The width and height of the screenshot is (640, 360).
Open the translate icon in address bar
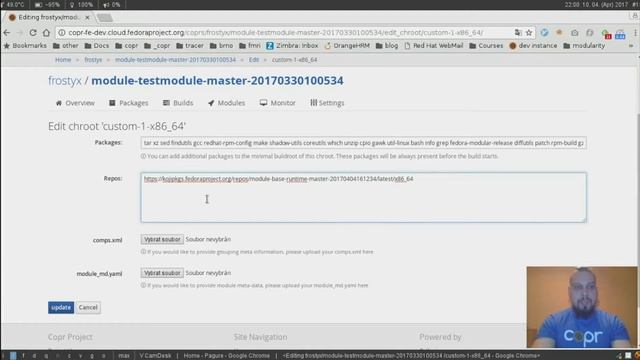(518, 33)
